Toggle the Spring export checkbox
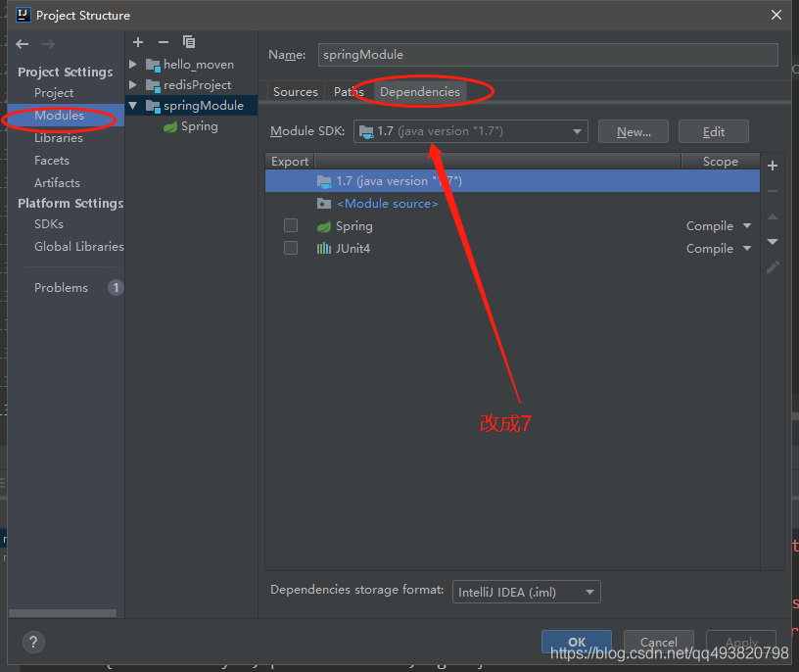 pyautogui.click(x=291, y=226)
